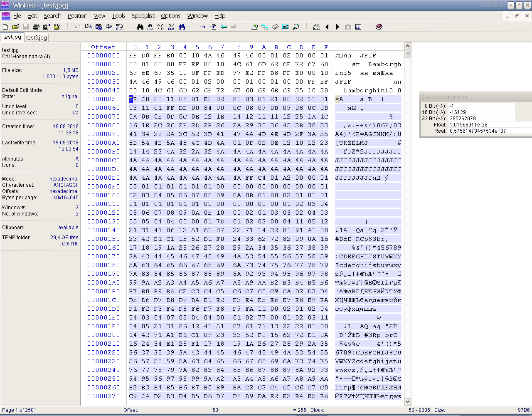Open the Specialist menu
This screenshot has height=416, width=532.
pyautogui.click(x=143, y=16)
